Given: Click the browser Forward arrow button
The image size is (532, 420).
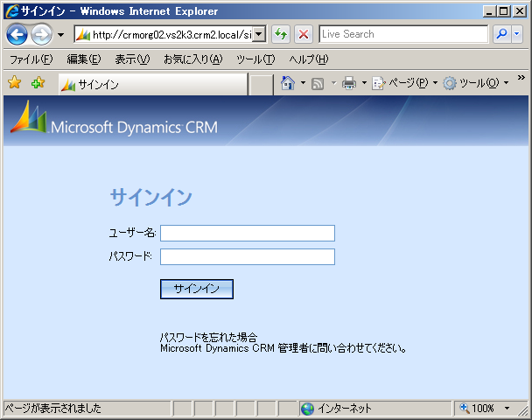Looking at the screenshot, I should pyautogui.click(x=41, y=34).
